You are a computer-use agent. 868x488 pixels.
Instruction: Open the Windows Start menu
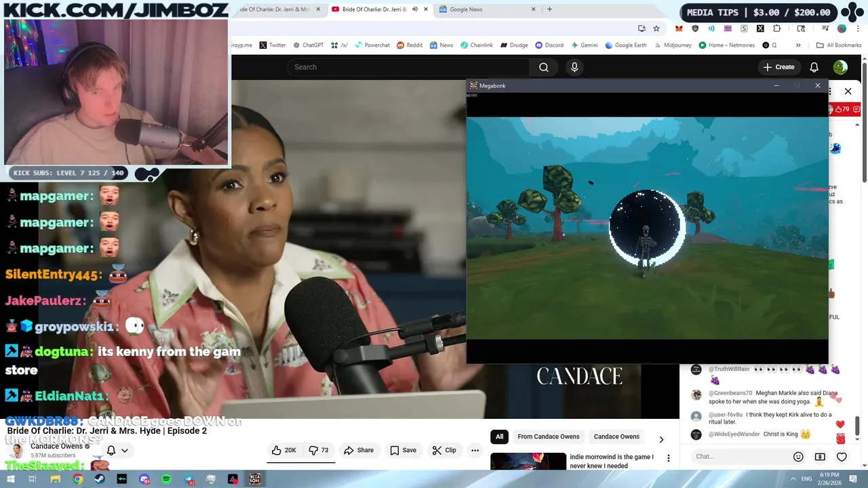point(10,479)
